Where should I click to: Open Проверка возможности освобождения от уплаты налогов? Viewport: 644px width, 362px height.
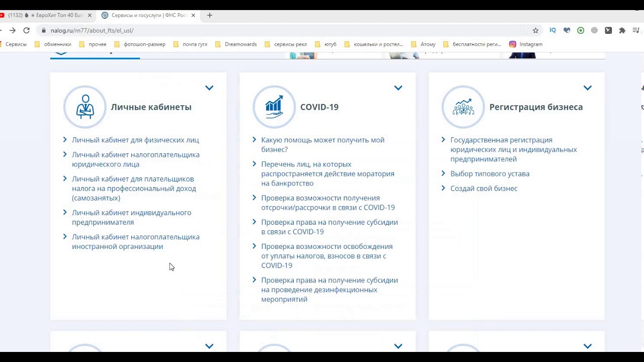point(327,256)
